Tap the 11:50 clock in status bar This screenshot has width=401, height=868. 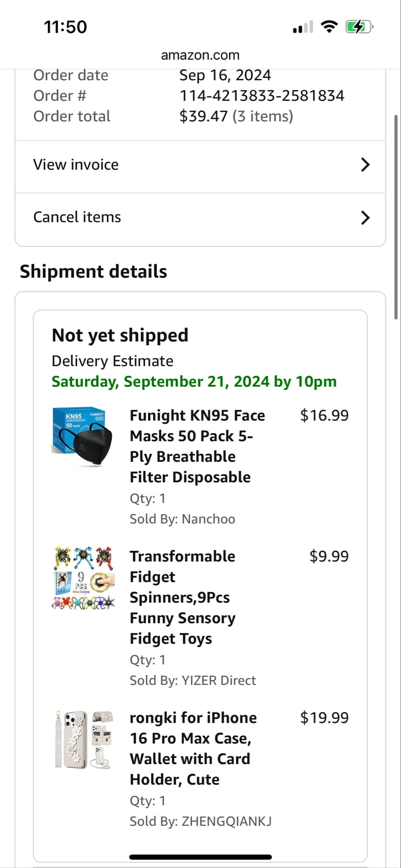point(66,27)
